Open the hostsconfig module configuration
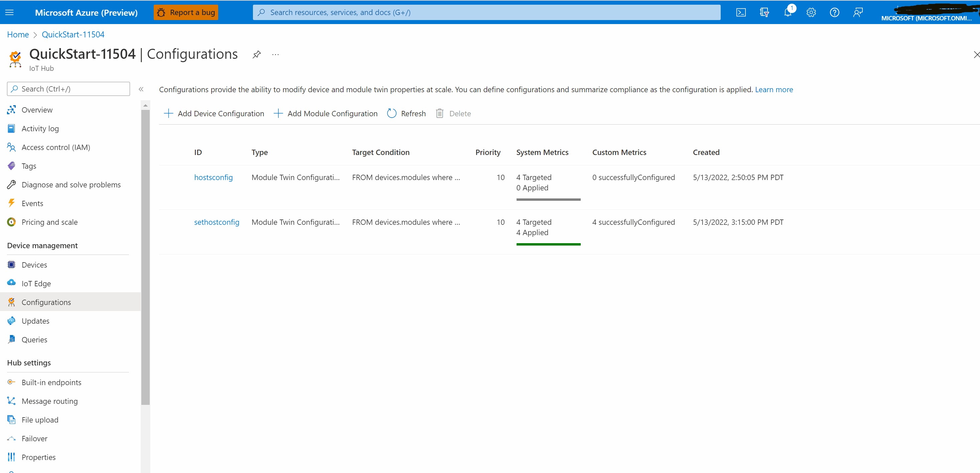Screen dimensions: 980x473 (x=213, y=177)
